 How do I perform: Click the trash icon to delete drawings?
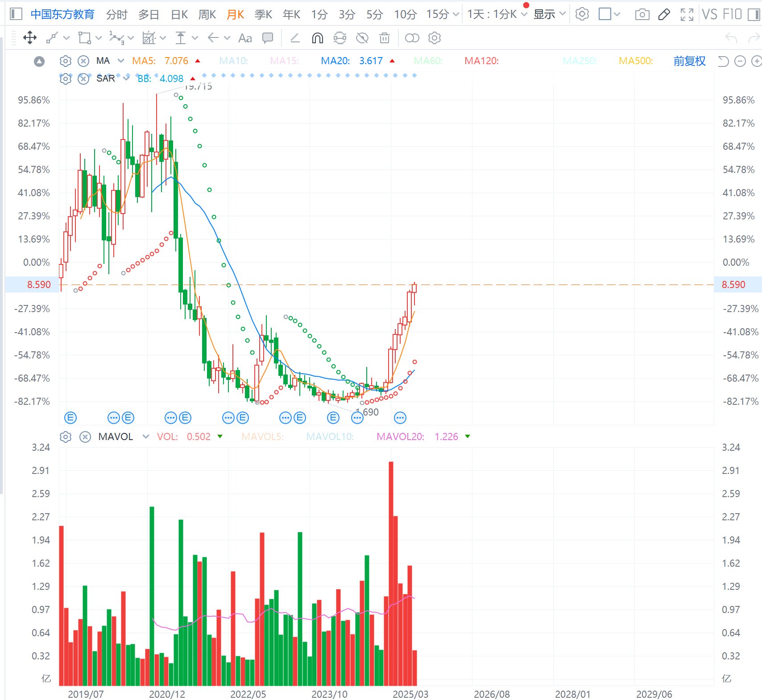tap(384, 38)
